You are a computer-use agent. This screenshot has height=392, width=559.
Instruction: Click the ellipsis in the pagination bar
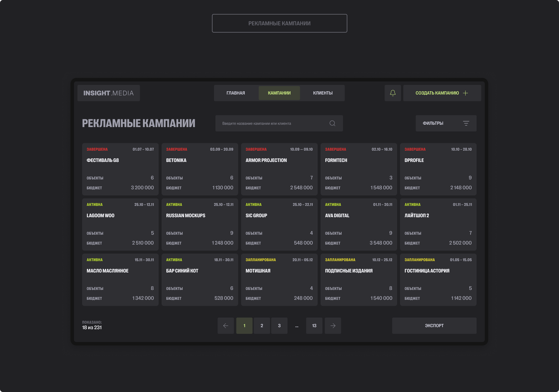(x=297, y=326)
